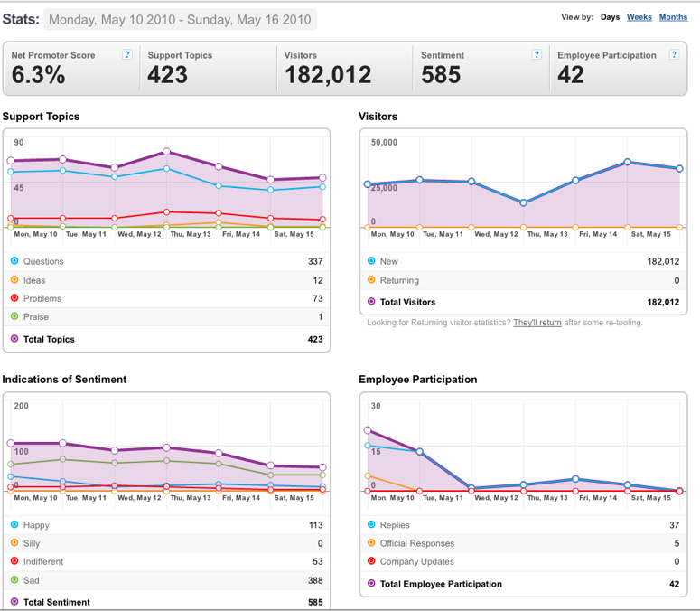
Task: Follow the They'll return link
Action: pyautogui.click(x=537, y=323)
